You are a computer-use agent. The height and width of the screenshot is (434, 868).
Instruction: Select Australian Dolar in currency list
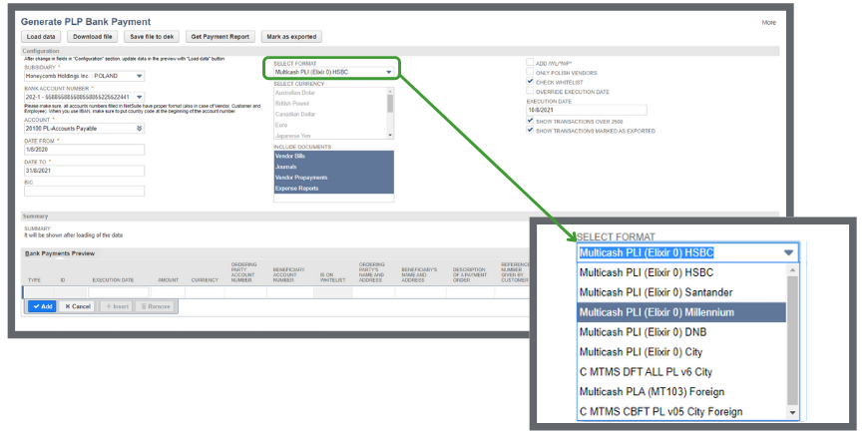[330, 93]
